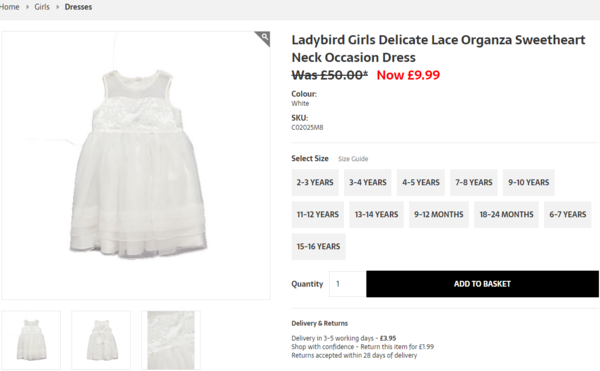Screen dimensions: 600x371
Task: Select the 2-3 YEARS size option
Action: tap(315, 182)
